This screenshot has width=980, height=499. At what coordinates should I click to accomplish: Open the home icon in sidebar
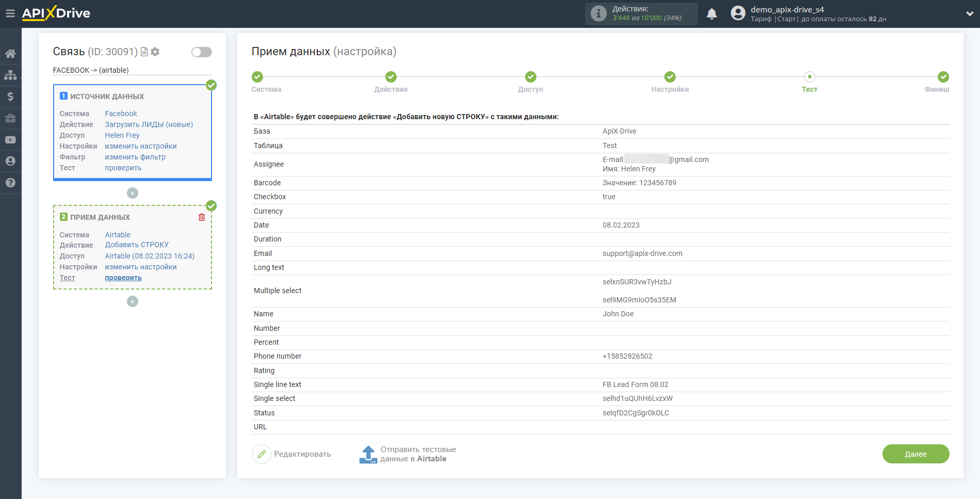pos(10,53)
